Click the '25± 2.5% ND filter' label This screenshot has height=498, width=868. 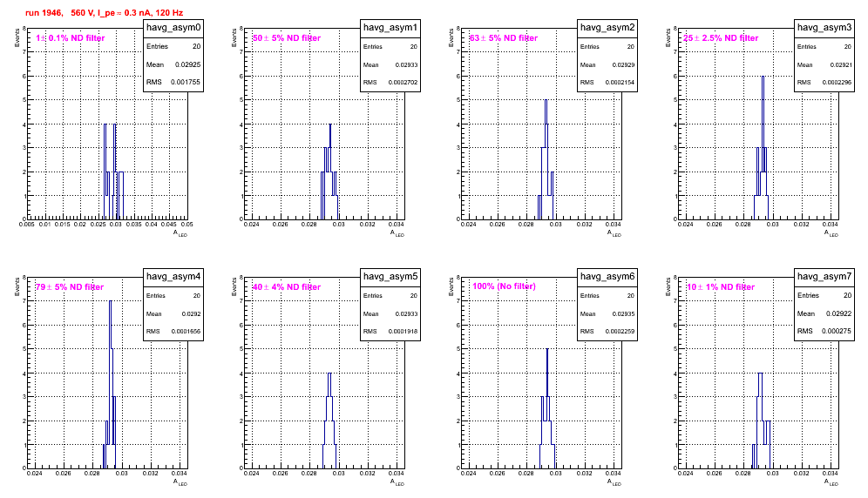click(x=721, y=38)
